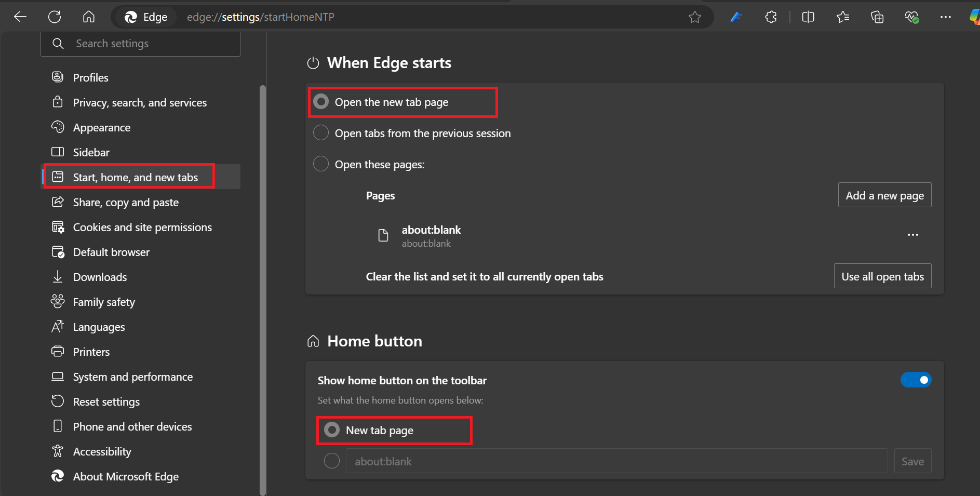Image resolution: width=980 pixels, height=496 pixels.
Task: Go back using the browser back arrow
Action: 20,17
